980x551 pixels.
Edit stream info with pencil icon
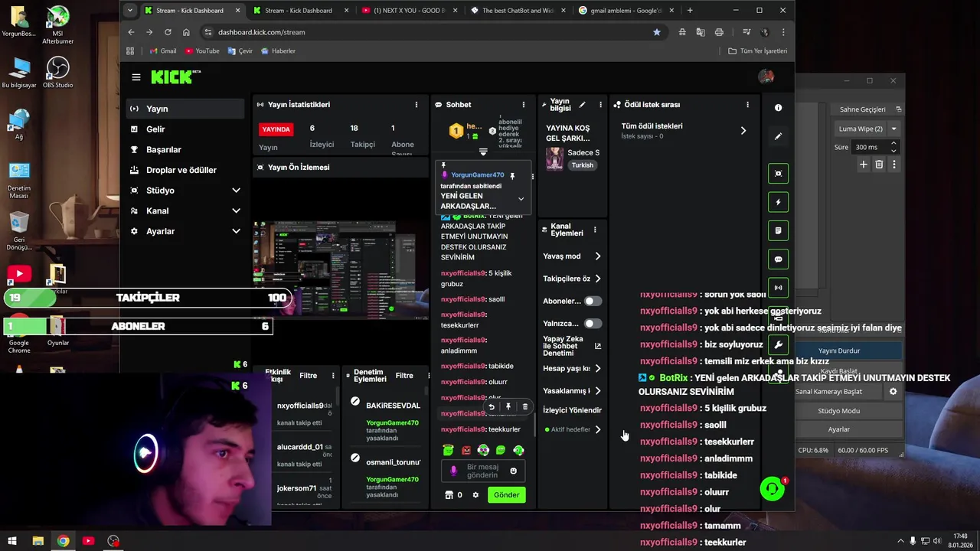[x=582, y=105]
